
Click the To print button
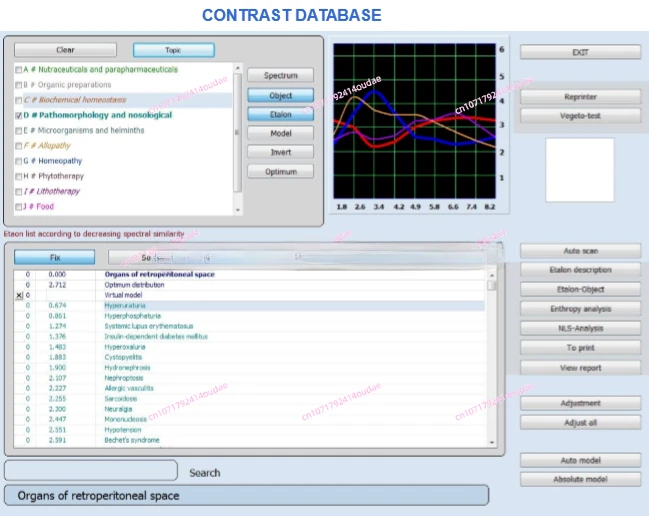tap(580, 348)
